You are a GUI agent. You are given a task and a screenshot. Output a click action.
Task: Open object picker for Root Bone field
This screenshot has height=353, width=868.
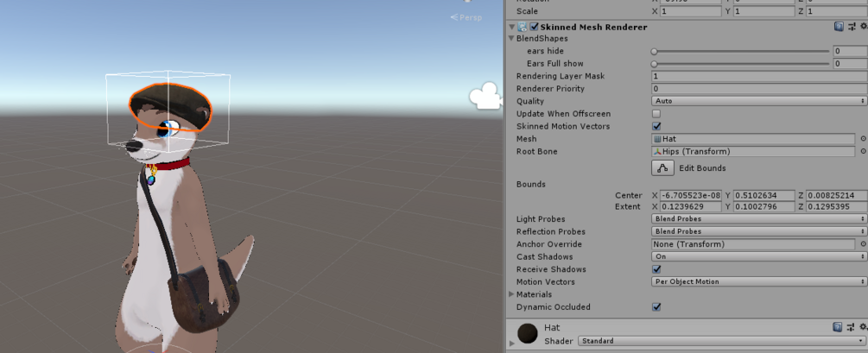click(x=863, y=152)
